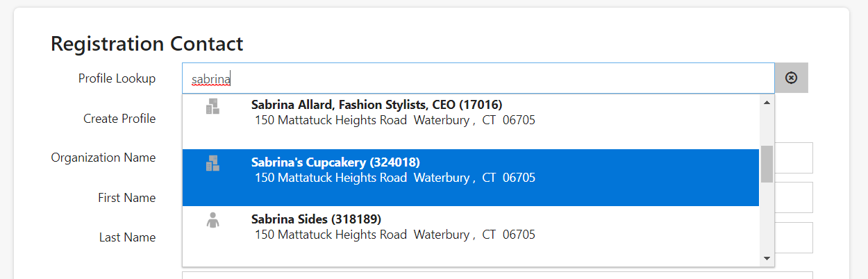Click building icon beside Sabrina Allard result
868x279 pixels.
tap(212, 106)
